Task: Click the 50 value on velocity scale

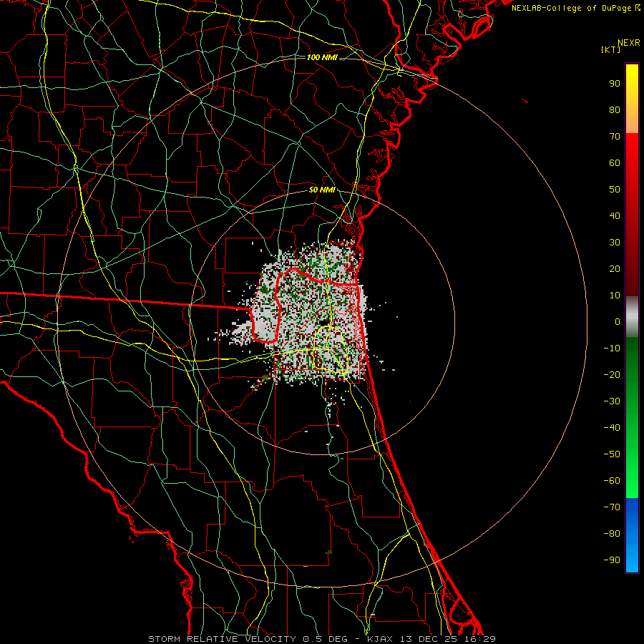Action: (615, 190)
